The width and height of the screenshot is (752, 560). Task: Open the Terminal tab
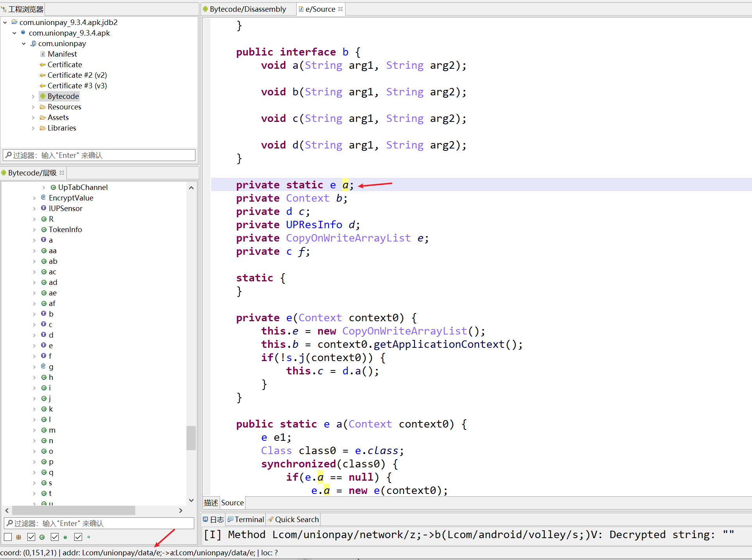click(x=249, y=519)
